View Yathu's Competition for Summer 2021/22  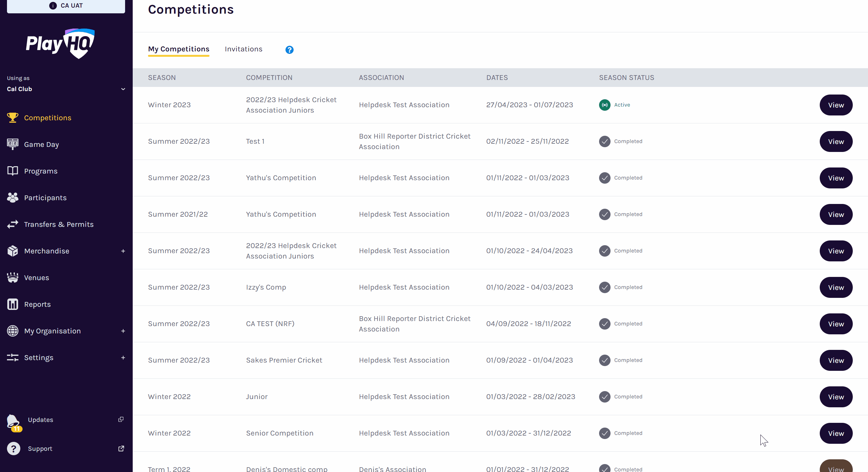836,214
